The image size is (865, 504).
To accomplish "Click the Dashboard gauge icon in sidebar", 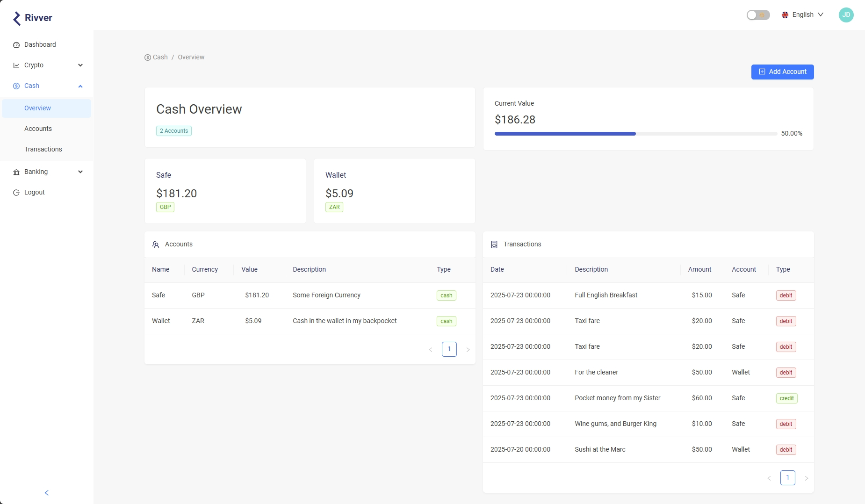I will [16, 45].
